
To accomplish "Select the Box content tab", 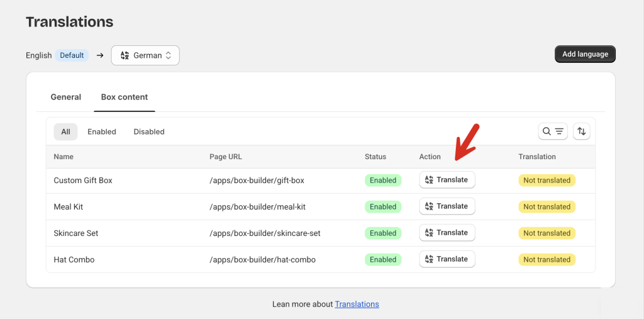I will (x=125, y=97).
